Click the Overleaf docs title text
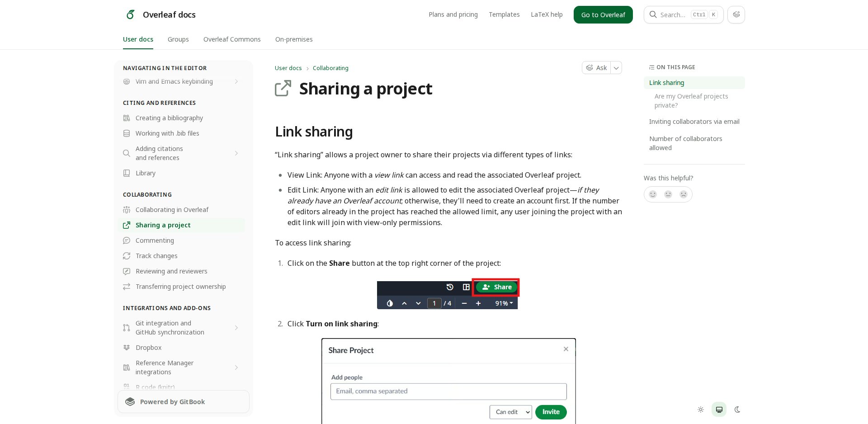 click(x=169, y=14)
